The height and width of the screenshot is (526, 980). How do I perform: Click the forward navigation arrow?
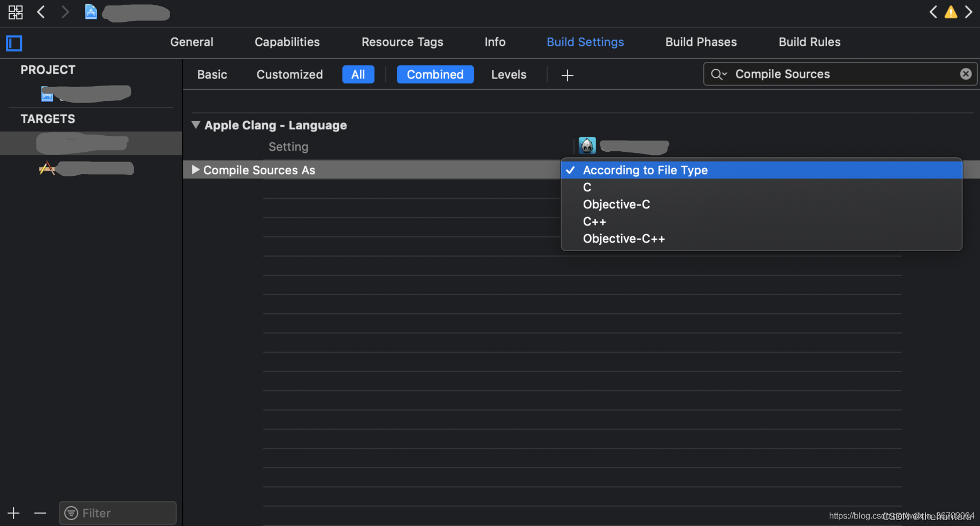click(65, 12)
